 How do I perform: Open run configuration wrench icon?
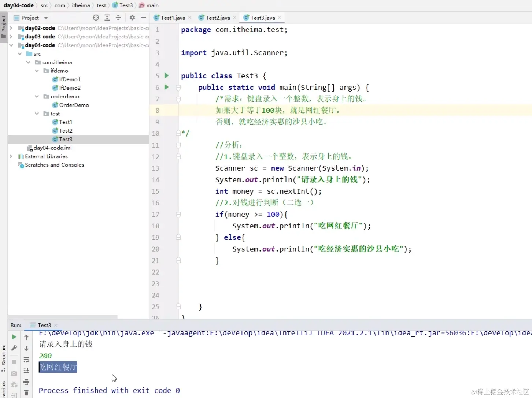pyautogui.click(x=14, y=348)
